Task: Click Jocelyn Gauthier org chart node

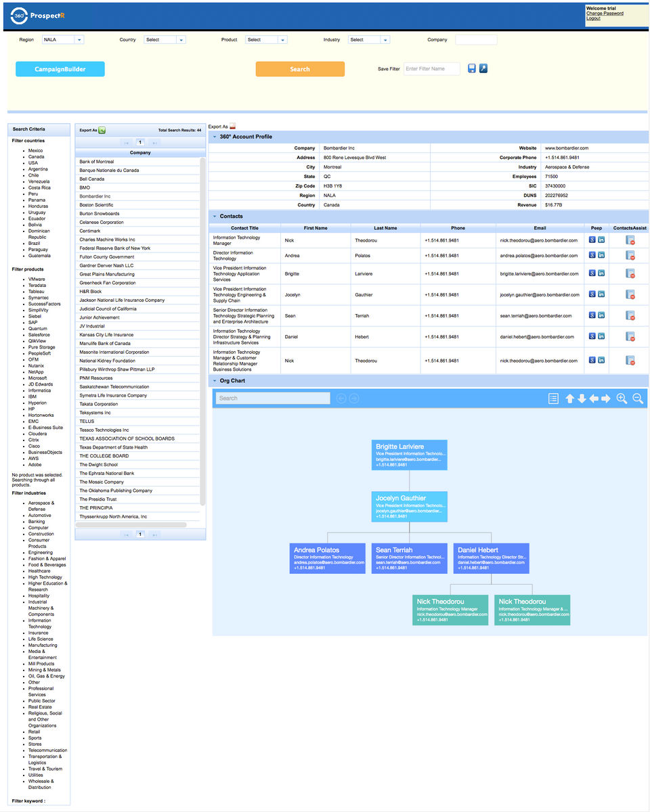Action: click(410, 507)
